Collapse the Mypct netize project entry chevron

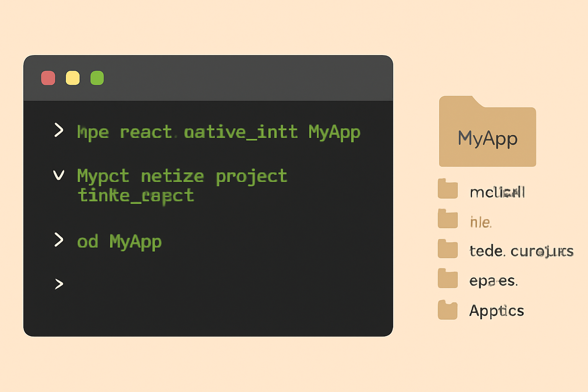[x=59, y=175]
